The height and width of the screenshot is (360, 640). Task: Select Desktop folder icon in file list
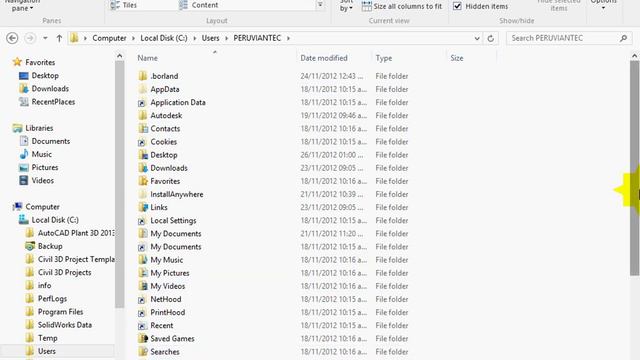142,155
